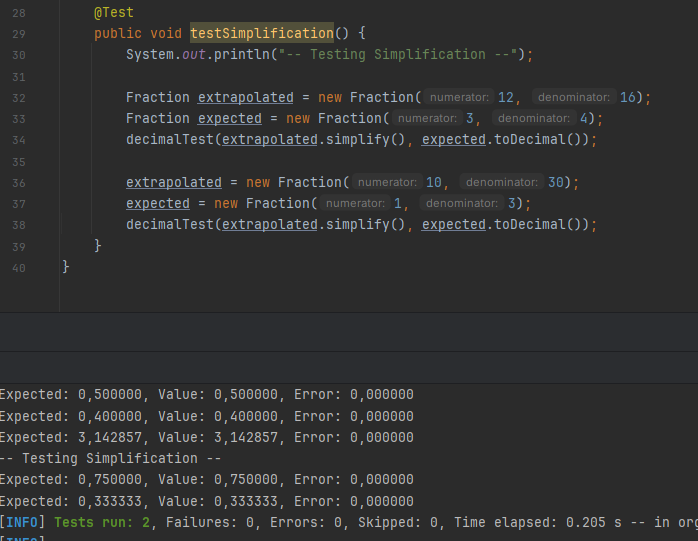Click the closing brace on line 39

98,246
